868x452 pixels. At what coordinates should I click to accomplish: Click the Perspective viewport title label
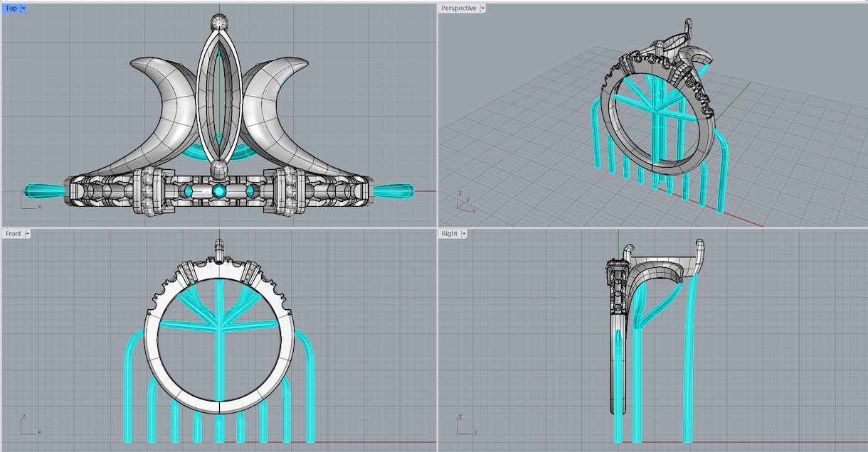459,9
